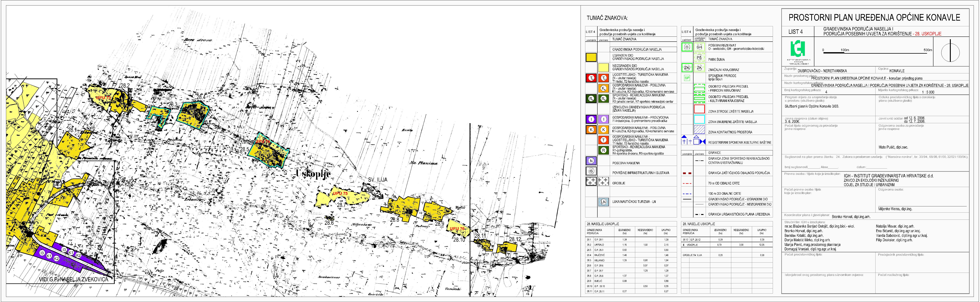Image resolution: width=980 pixels, height=302 pixels.
Task: Click the dashed green PŠ park forest symbol
Action: point(699,58)
